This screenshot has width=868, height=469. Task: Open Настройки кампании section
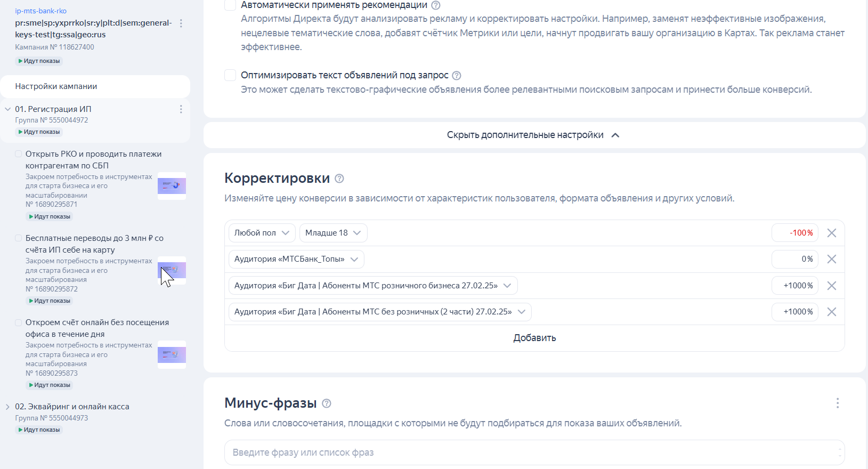[x=95, y=86]
